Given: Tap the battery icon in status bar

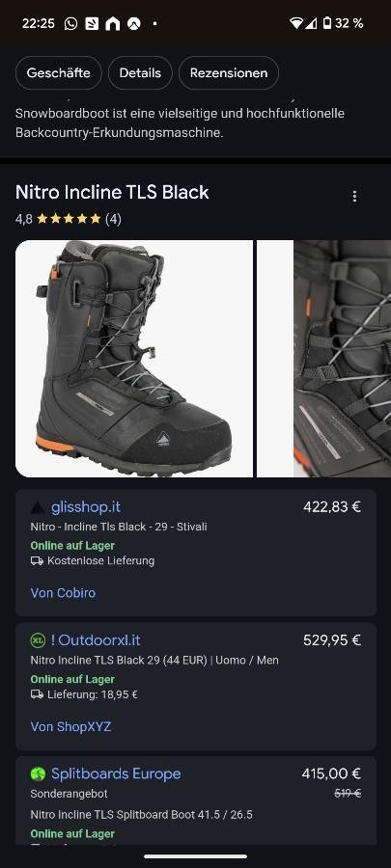Looking at the screenshot, I should point(327,23).
